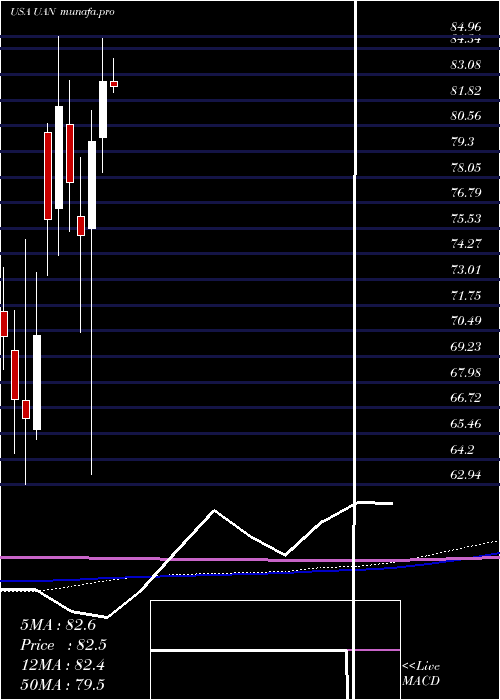Click the 73.01 price axis label

point(466,270)
